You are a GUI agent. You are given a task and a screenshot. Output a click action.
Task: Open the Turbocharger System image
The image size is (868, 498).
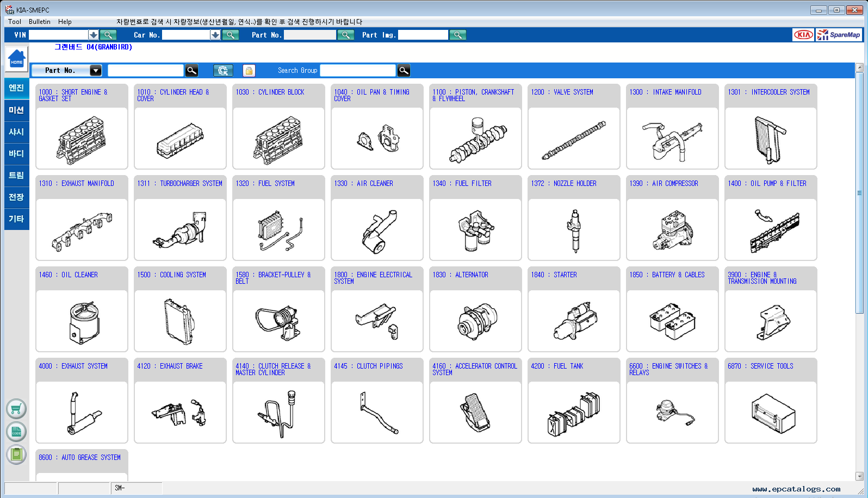pyautogui.click(x=180, y=229)
